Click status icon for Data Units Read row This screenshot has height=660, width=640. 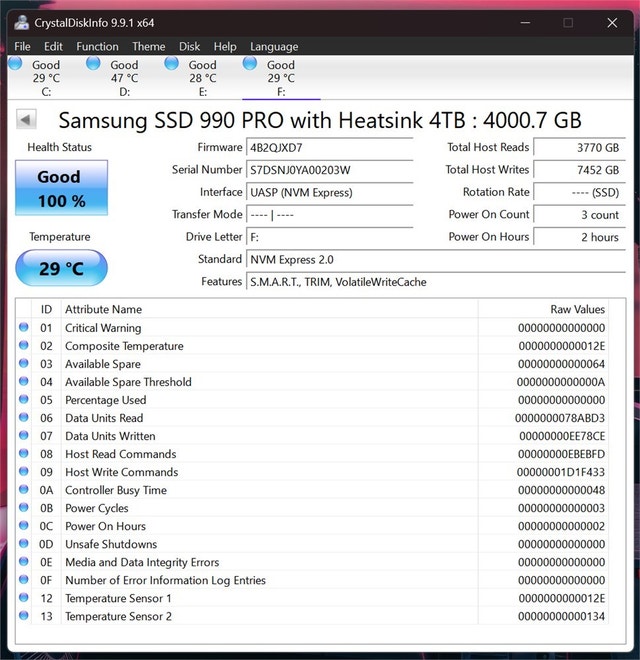pos(24,418)
